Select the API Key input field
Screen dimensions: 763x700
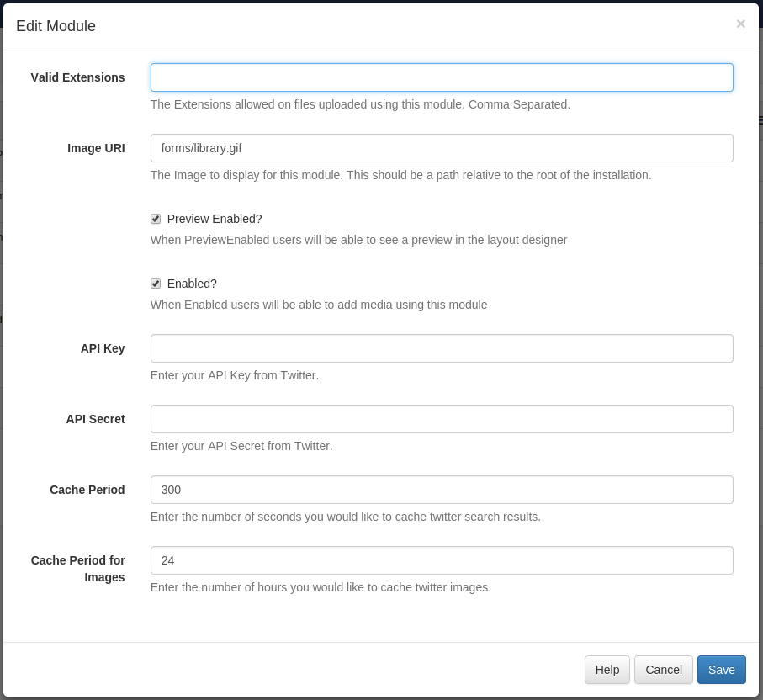[442, 348]
